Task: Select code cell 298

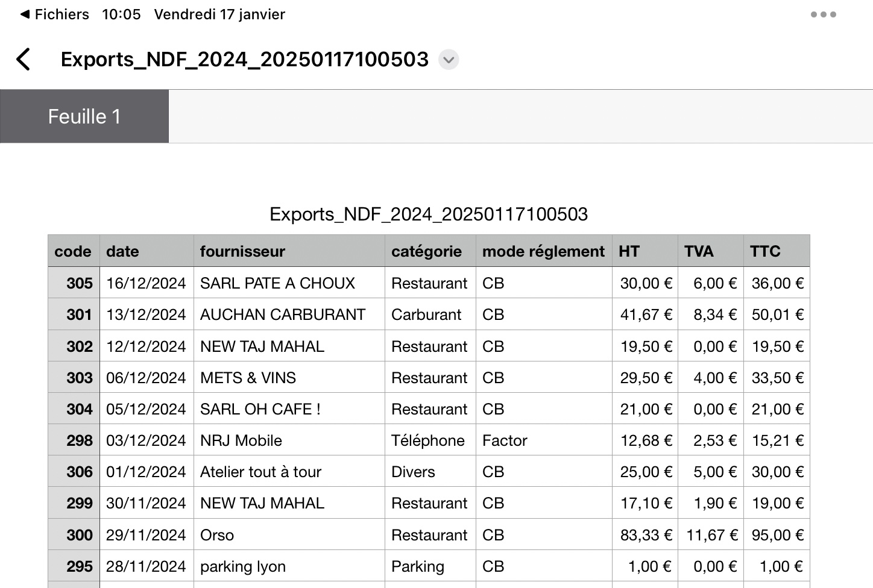Action: 74,440
